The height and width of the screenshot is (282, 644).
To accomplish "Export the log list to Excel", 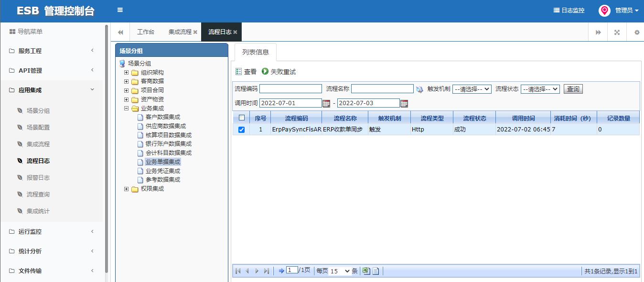I will pyautogui.click(x=366, y=271).
